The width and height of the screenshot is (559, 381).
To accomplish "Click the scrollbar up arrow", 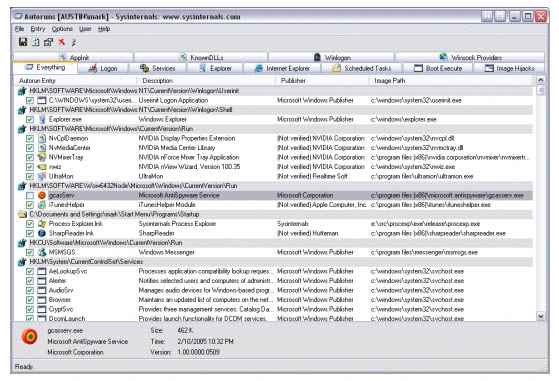I will point(540,81).
